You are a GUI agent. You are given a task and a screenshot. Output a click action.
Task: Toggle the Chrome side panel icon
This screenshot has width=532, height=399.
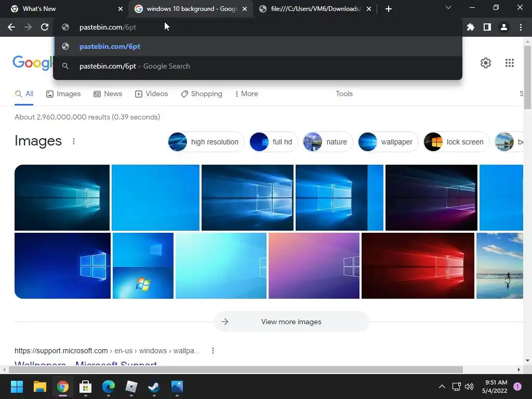pyautogui.click(x=487, y=27)
